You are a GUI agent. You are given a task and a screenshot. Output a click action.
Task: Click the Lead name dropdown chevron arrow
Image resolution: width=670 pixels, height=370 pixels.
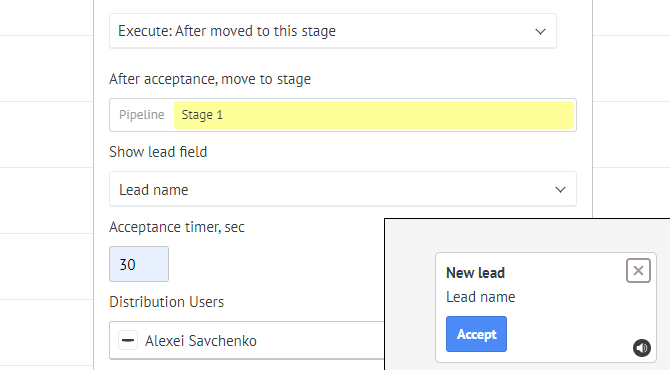[x=560, y=190]
